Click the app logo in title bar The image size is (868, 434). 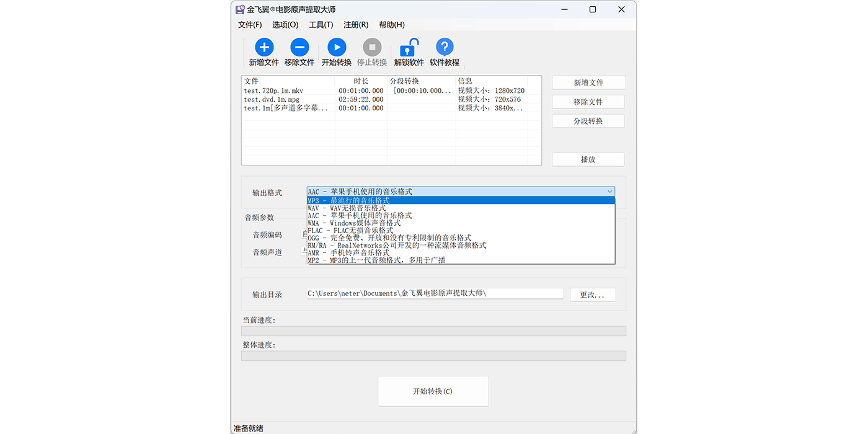coord(240,9)
